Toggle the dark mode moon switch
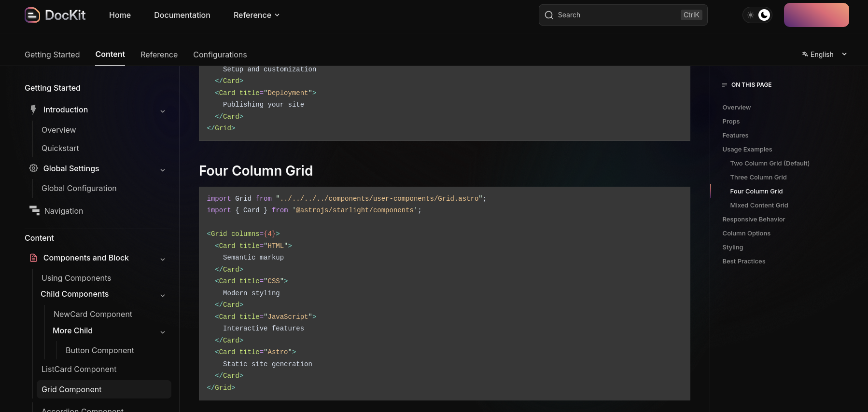The image size is (868, 412). [x=764, y=15]
